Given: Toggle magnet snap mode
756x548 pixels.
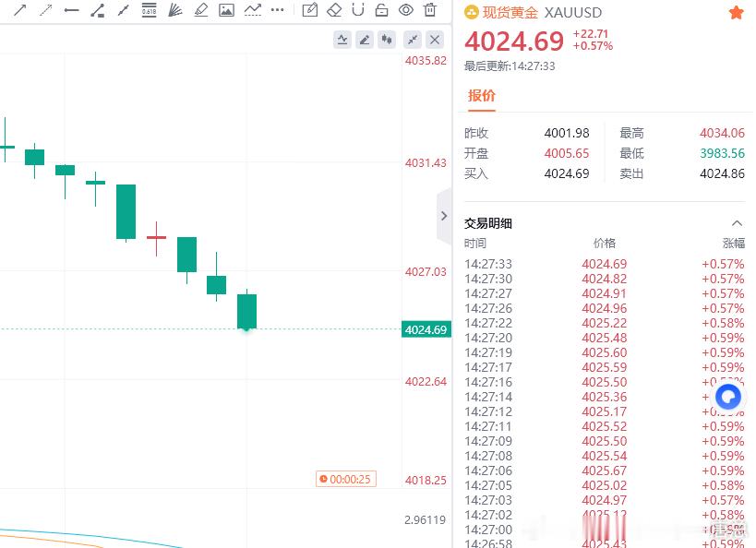Looking at the screenshot, I should pyautogui.click(x=358, y=10).
